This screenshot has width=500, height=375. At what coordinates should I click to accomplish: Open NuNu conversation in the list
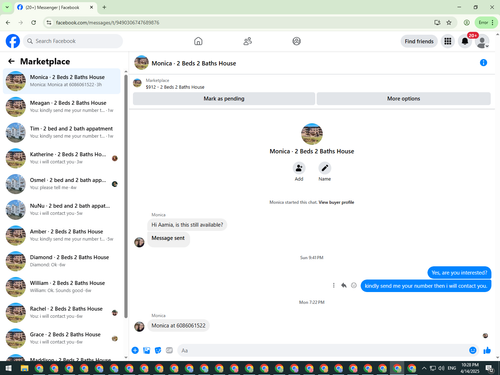pyautogui.click(x=62, y=209)
